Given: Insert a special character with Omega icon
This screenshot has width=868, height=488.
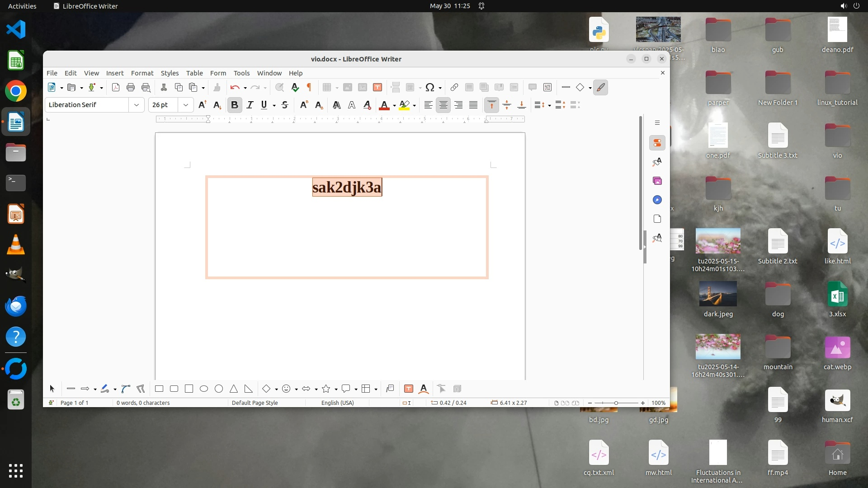Looking at the screenshot, I should coord(429,87).
